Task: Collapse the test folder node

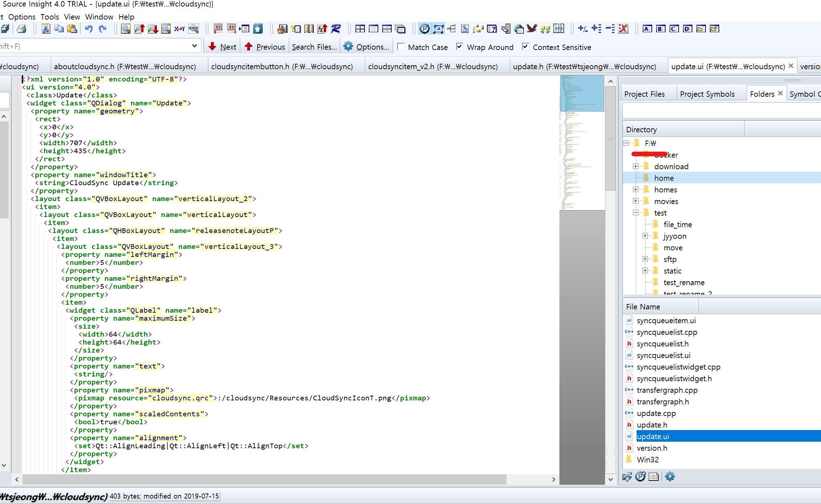Action: tap(635, 213)
